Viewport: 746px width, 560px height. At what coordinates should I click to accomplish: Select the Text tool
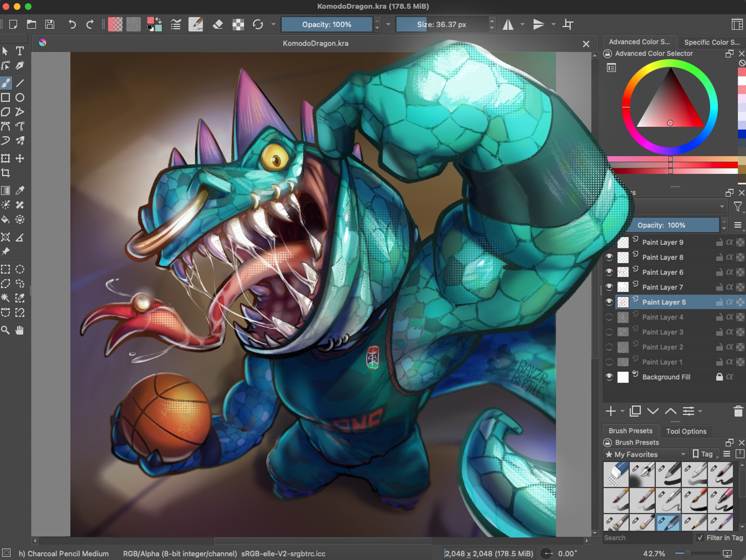pyautogui.click(x=20, y=51)
